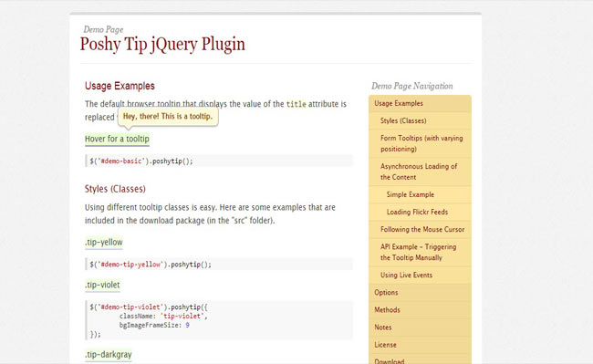
Task: Open Notes in the sidebar navigation
Action: pyautogui.click(x=420, y=328)
